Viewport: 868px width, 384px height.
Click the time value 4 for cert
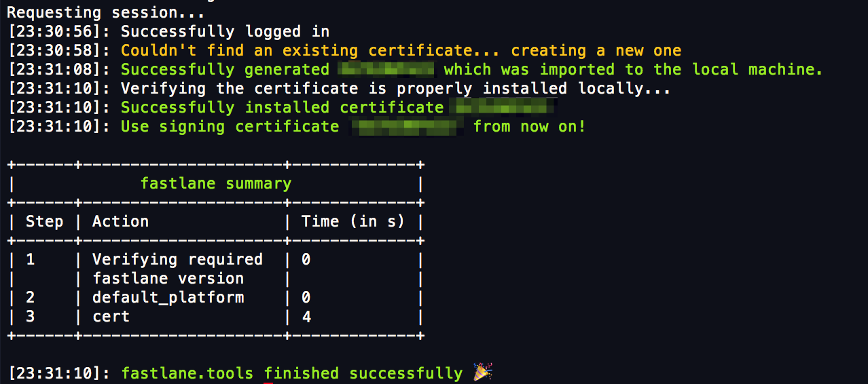pyautogui.click(x=306, y=316)
